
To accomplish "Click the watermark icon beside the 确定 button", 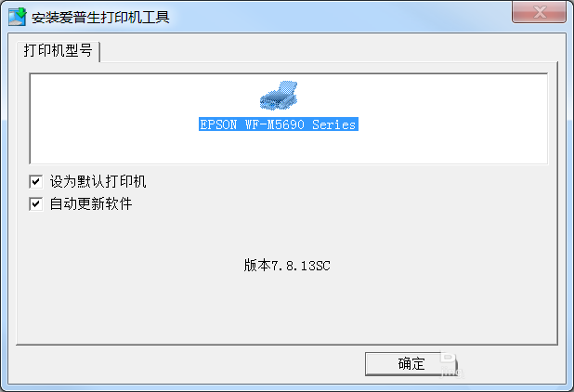I will [451, 364].
